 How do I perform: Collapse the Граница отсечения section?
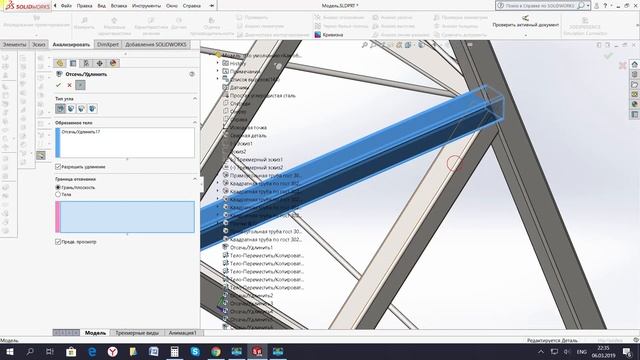(x=195, y=179)
